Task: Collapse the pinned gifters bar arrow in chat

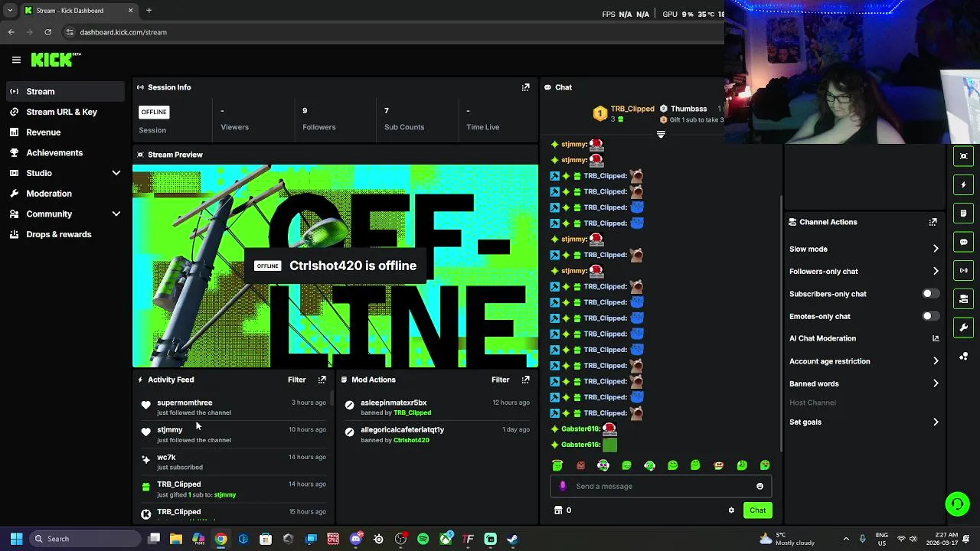Action: [661, 135]
